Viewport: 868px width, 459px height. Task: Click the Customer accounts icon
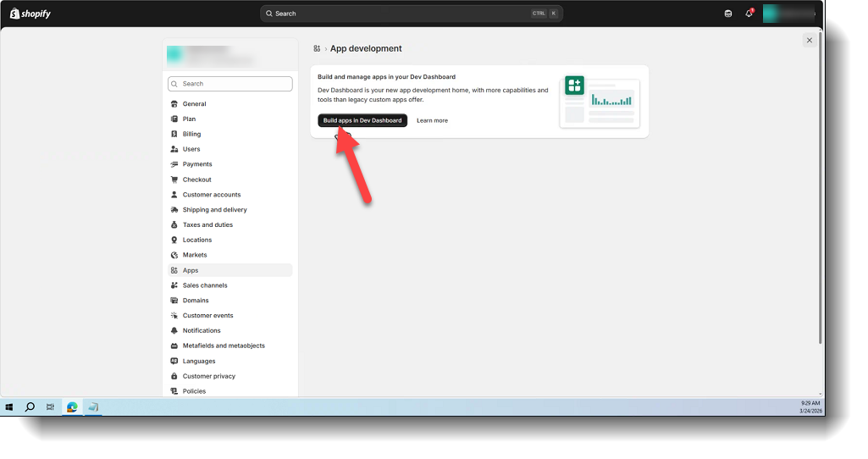174,195
